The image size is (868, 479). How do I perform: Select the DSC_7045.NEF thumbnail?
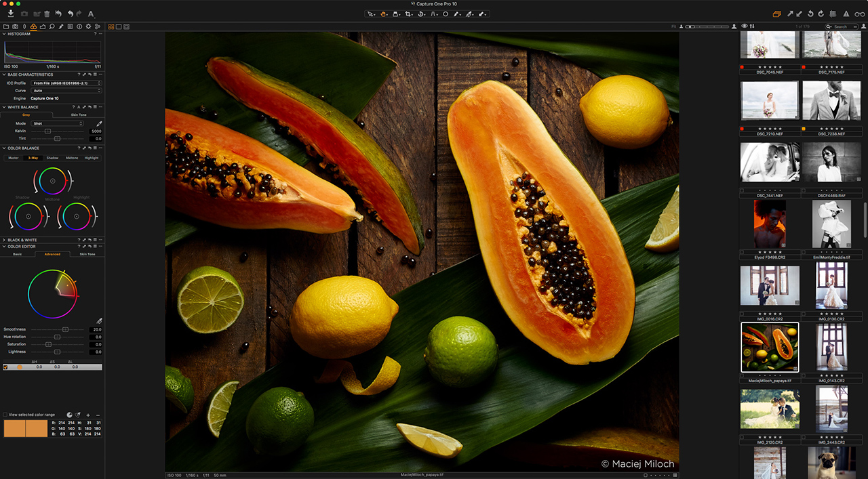pos(769,45)
